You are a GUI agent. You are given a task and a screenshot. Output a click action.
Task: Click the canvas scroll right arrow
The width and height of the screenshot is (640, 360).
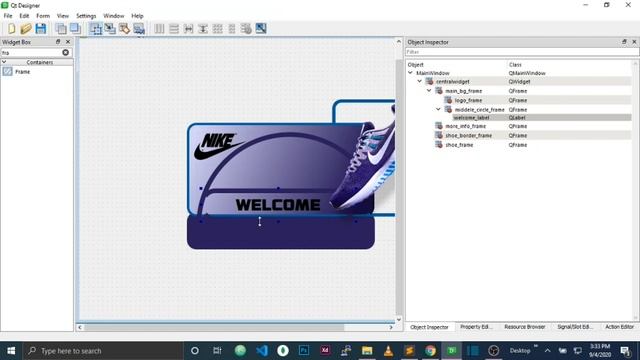(x=391, y=327)
